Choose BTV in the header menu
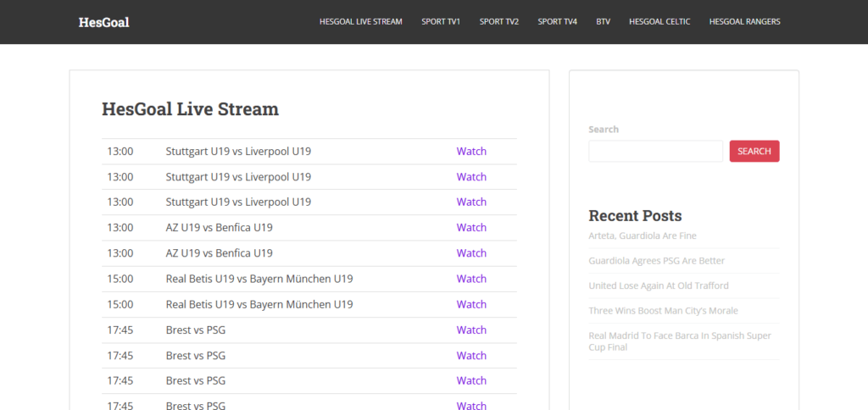This screenshot has width=868, height=410. pos(603,22)
